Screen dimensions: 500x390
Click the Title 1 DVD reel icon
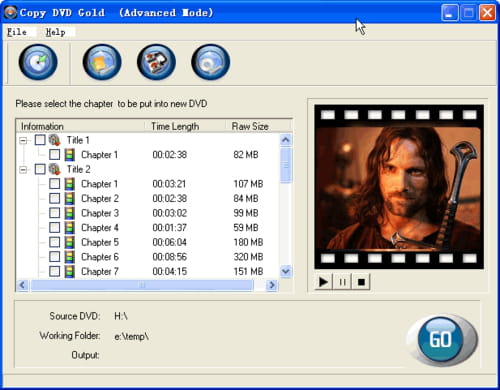coord(55,140)
